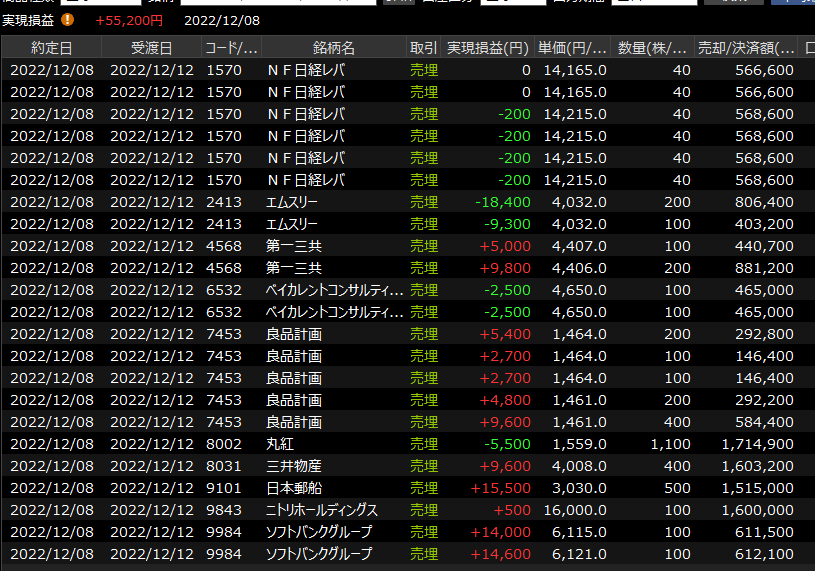Sort the table by 銘柄名 header
The height and width of the screenshot is (571, 815).
click(333, 48)
